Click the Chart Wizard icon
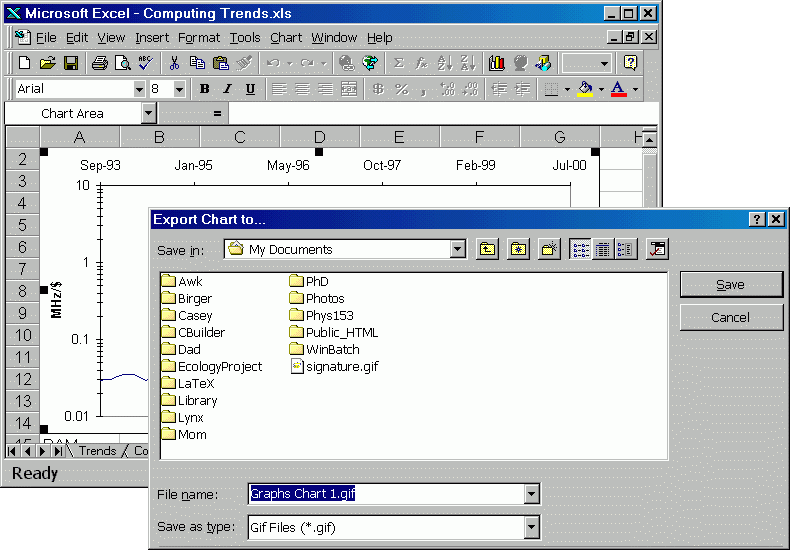This screenshot has height=553, width=793. (497, 63)
